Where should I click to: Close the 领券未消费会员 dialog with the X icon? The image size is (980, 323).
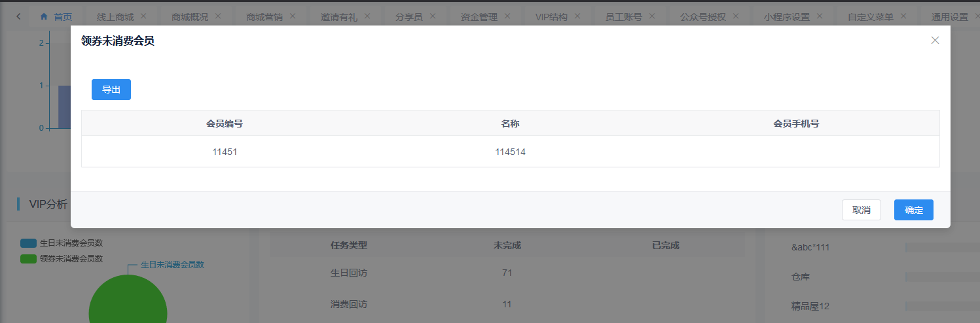coord(935,41)
